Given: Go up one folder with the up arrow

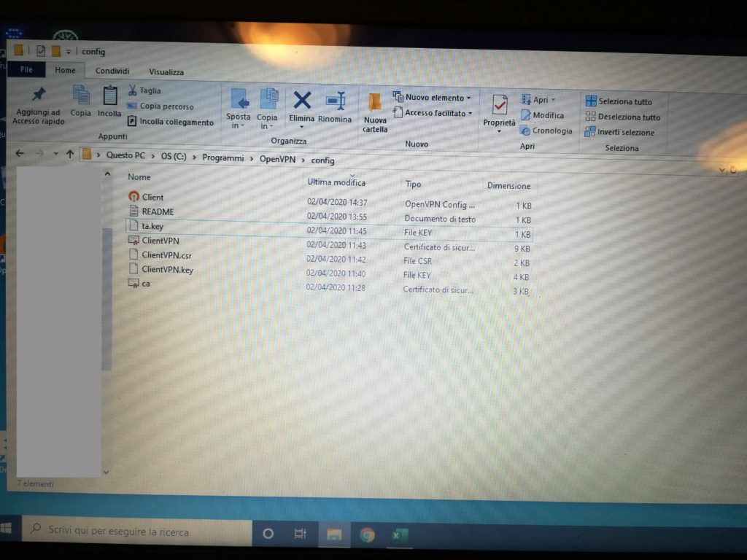Looking at the screenshot, I should pyautogui.click(x=70, y=154).
